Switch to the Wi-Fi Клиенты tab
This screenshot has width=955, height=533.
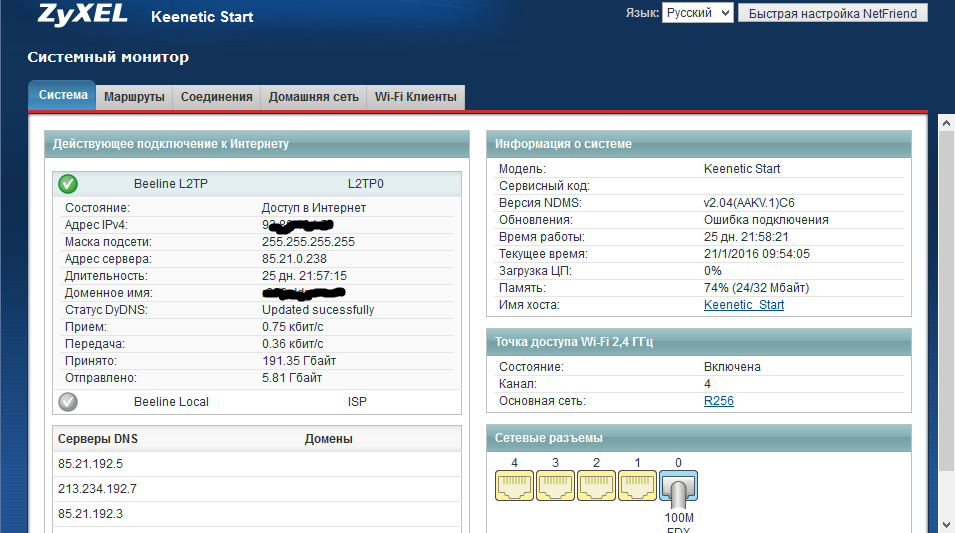point(415,97)
